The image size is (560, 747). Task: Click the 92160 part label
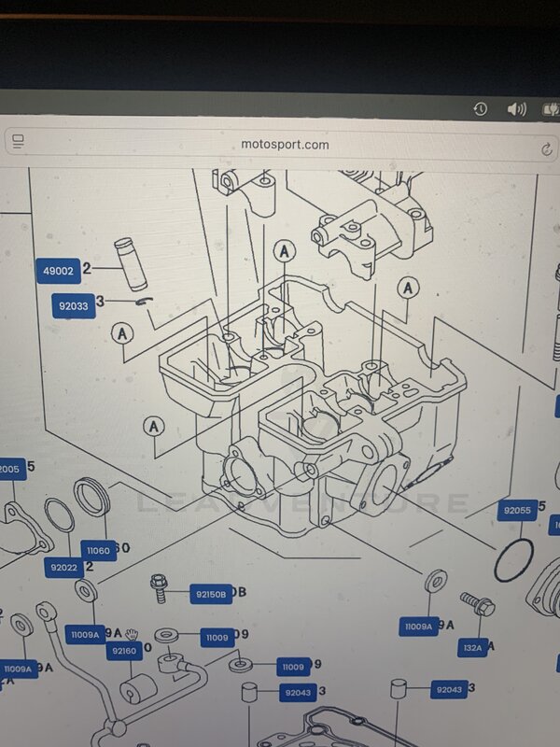(124, 651)
